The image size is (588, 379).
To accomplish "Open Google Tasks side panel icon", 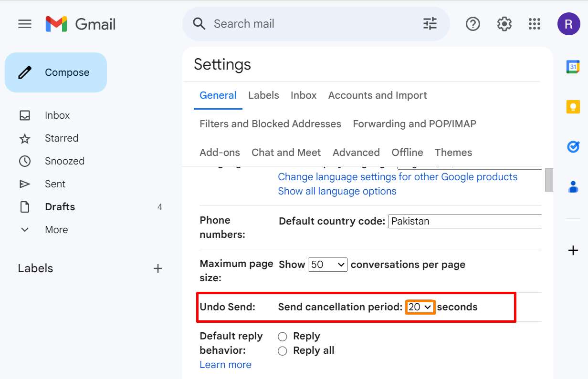I will point(573,147).
